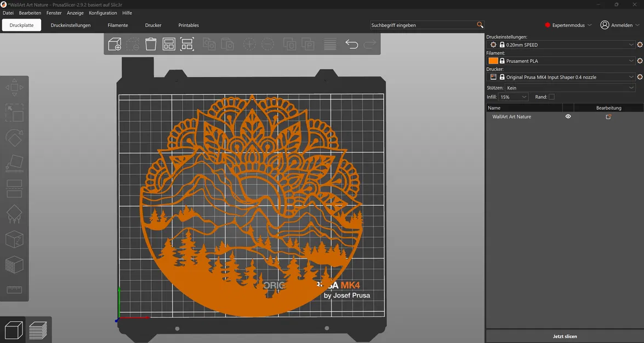Click the Arrange objects icon
This screenshot has height=343, width=644.
coord(169,44)
